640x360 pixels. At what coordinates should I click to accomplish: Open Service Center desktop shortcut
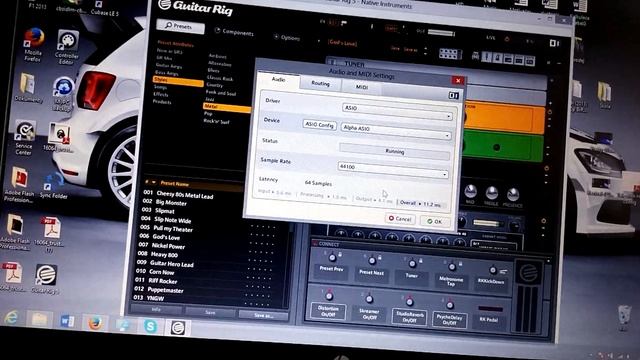24,138
